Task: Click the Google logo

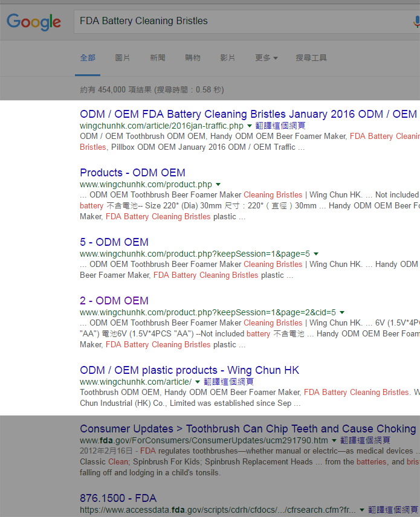Action: [x=34, y=22]
